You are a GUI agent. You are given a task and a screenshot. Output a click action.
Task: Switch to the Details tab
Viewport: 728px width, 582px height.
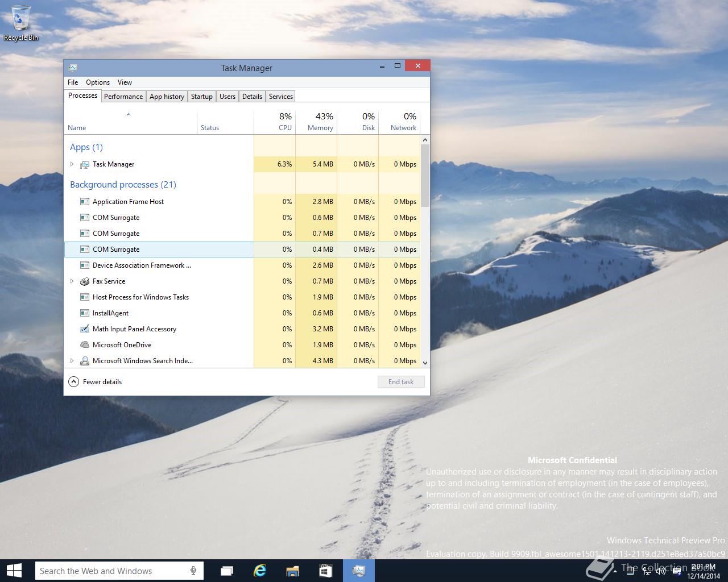click(x=252, y=97)
